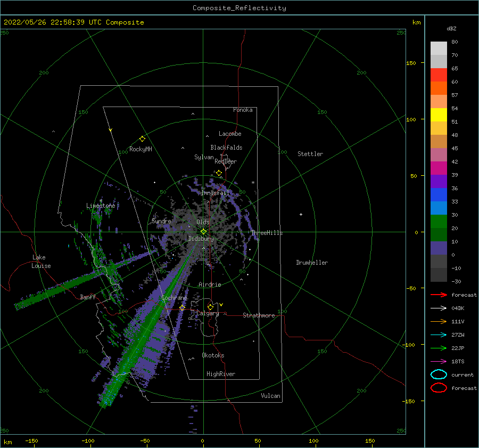Click the yellow V marker right of Calgary
The image size is (479, 448).
[x=221, y=305]
